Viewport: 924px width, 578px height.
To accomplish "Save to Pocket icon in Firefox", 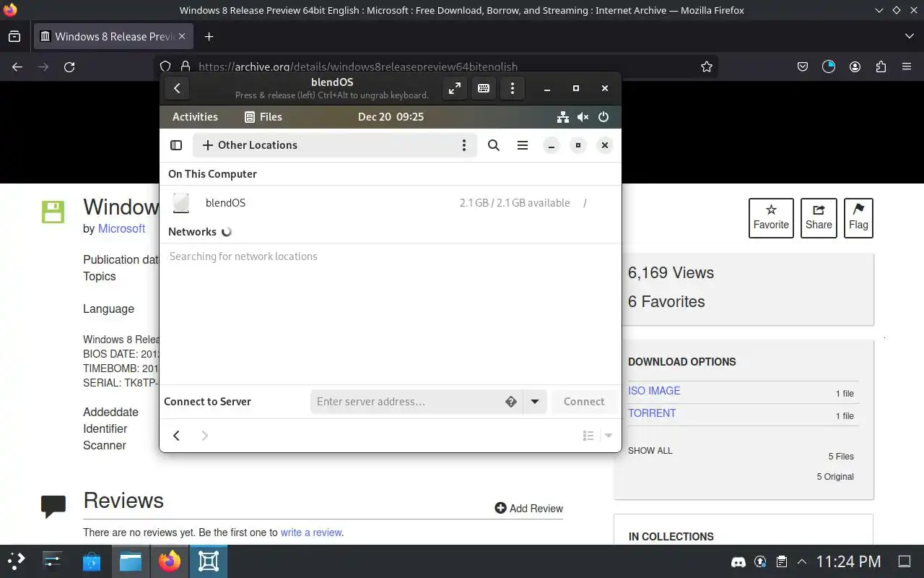I will 803,66.
